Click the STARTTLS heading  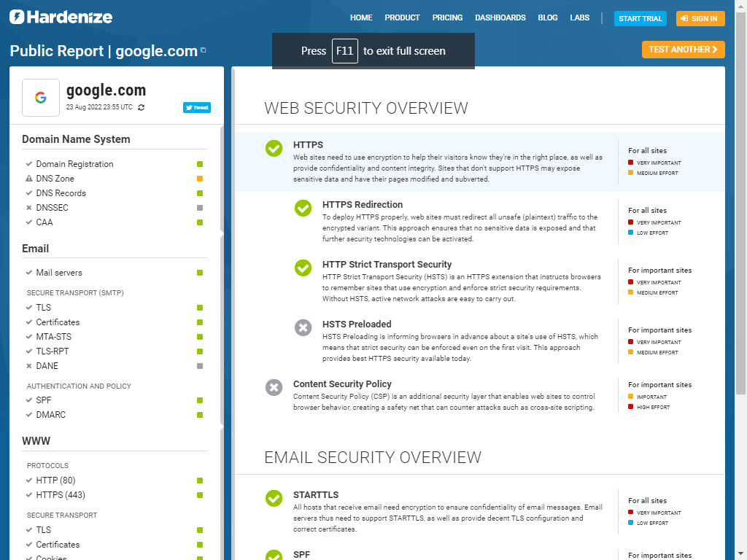click(x=316, y=495)
